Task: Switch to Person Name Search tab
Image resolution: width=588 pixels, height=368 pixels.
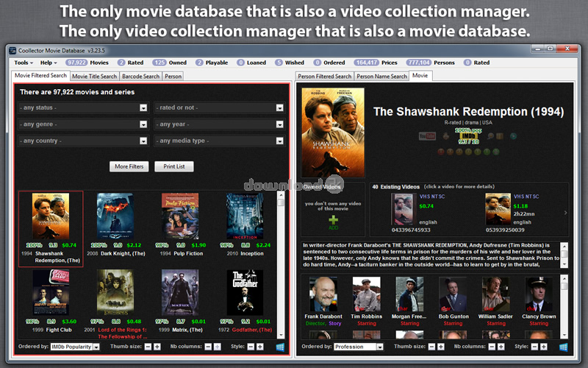Action: pos(381,77)
